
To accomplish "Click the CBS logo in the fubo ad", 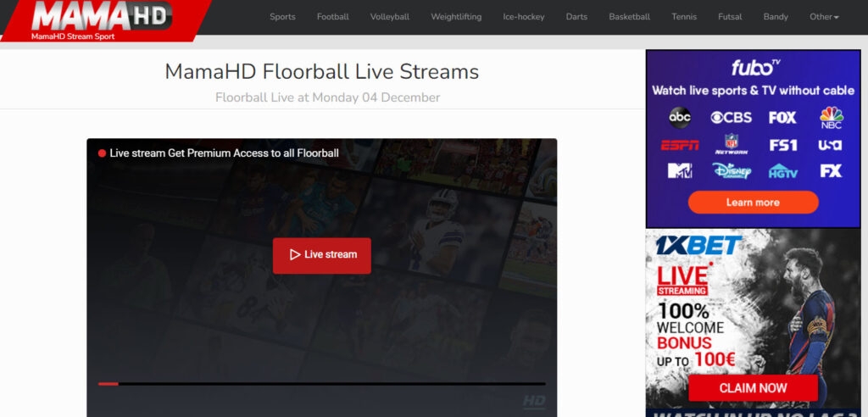I will [731, 118].
